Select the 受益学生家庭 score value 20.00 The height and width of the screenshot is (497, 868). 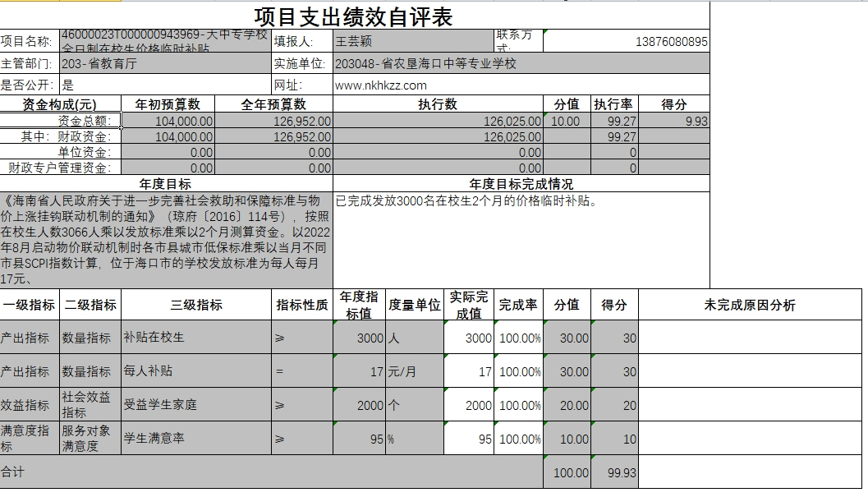pos(567,405)
